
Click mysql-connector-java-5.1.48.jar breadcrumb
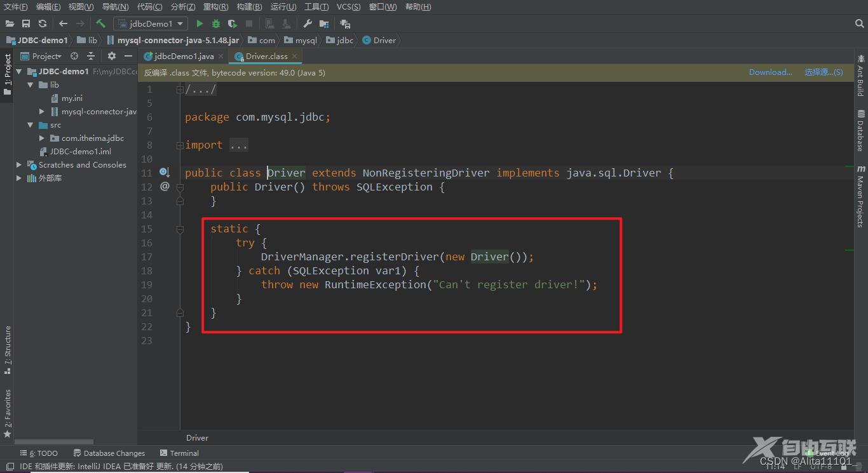172,40
